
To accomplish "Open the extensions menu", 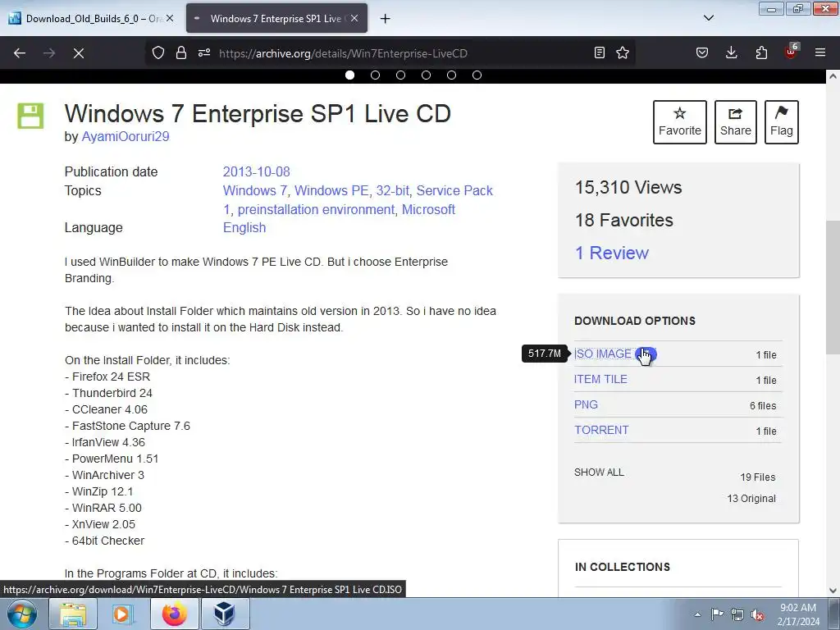I will (x=761, y=53).
